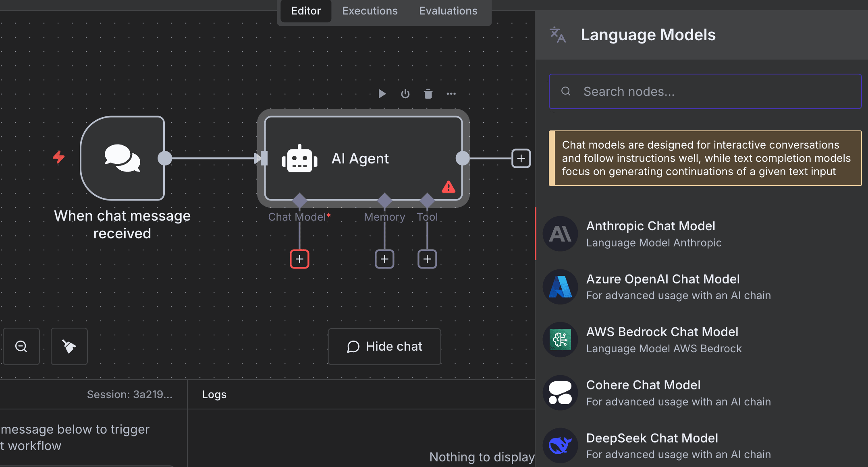Zoom out the canvas

click(21, 346)
